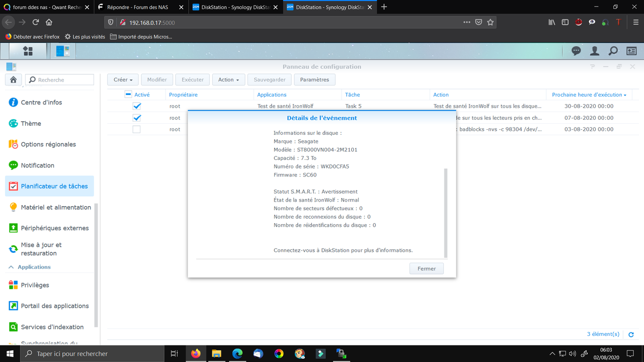Click the Firefox home button
644x362 pixels.
pos(49,22)
